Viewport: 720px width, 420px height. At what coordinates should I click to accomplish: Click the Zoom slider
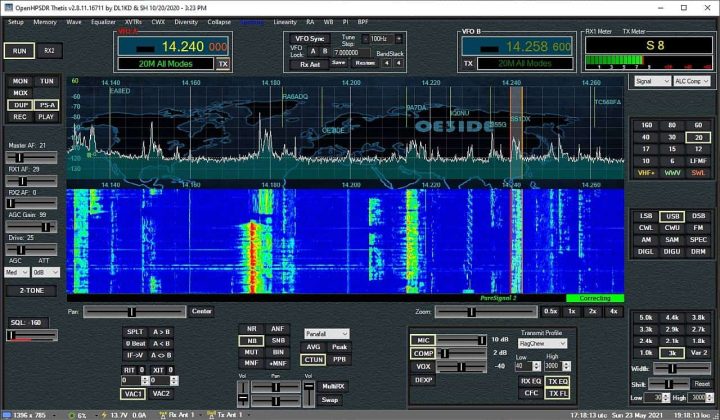click(x=487, y=311)
